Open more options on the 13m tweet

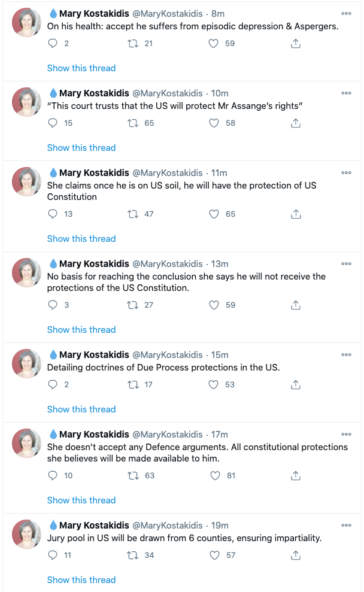tap(346, 264)
